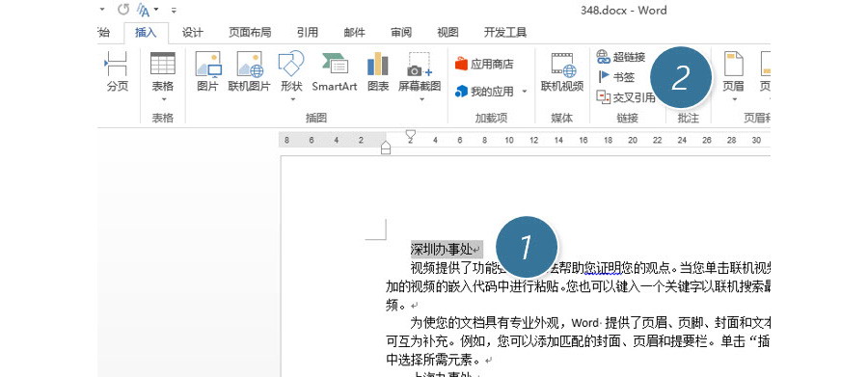This screenshot has height=377, width=868.
Task: Click the Redo icon in quick access toolbar
Action: click(122, 10)
